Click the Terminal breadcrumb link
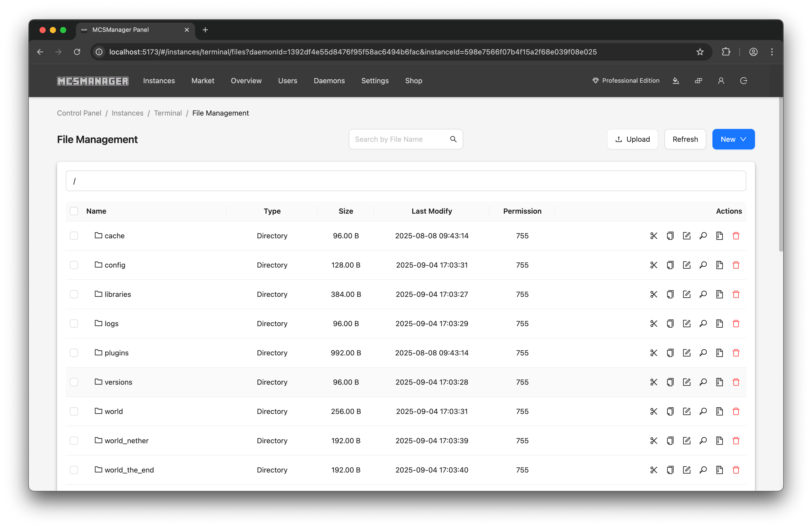 coord(168,113)
